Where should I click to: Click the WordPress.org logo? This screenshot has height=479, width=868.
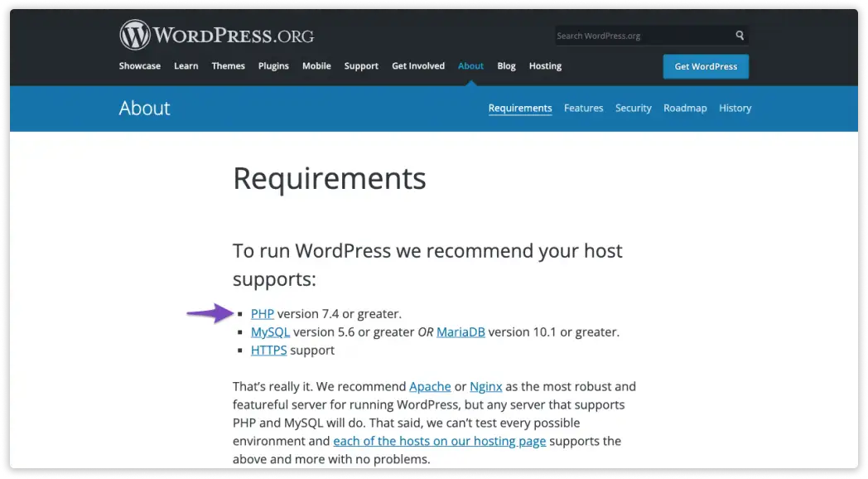pos(217,35)
